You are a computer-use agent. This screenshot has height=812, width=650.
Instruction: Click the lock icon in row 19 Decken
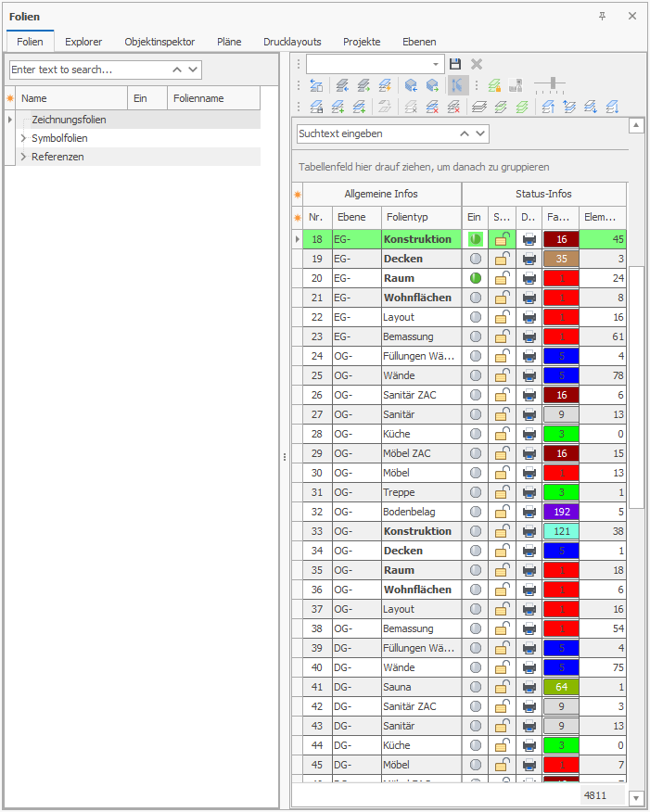click(502, 259)
